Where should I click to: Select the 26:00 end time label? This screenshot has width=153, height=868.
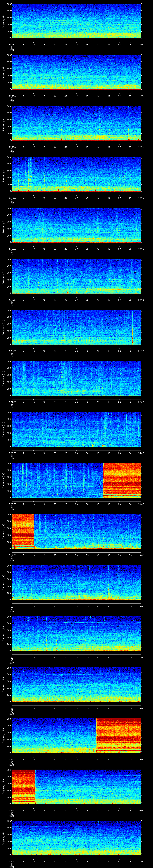coord(141,606)
